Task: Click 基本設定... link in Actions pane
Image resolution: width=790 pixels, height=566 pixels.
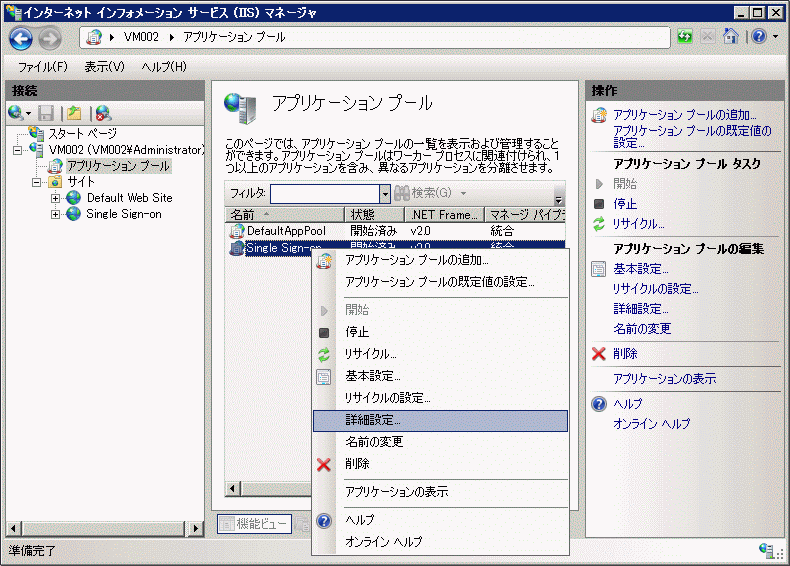Action: [x=640, y=269]
